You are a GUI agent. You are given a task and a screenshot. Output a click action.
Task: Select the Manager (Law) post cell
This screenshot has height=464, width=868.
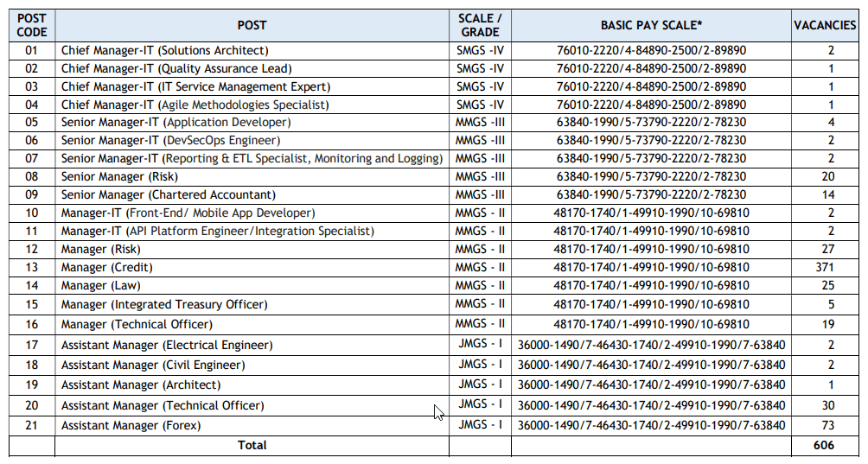[x=100, y=285]
